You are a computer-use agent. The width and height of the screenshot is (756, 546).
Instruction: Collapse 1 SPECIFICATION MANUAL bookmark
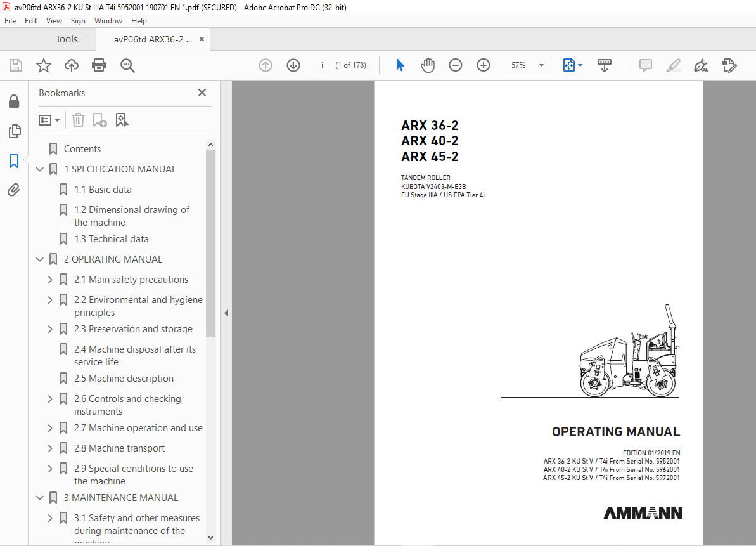pos(40,169)
